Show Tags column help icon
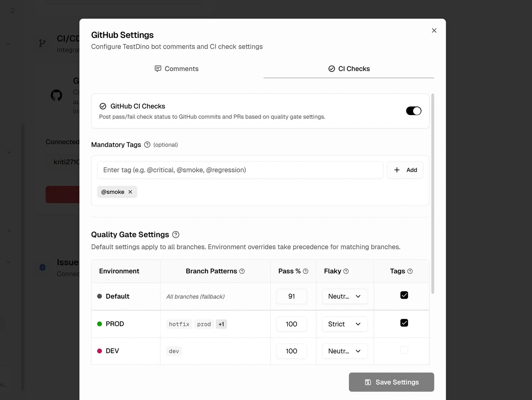 (x=410, y=271)
